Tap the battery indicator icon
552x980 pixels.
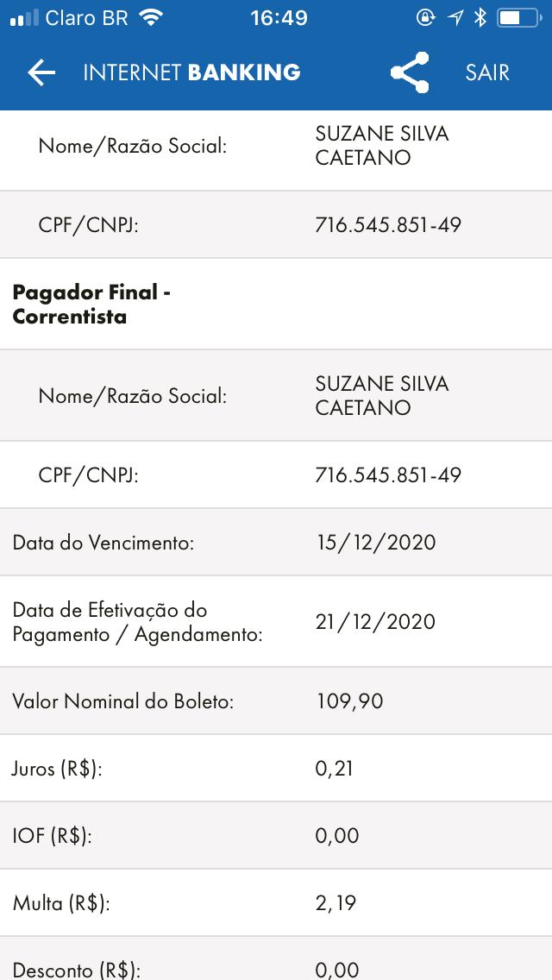coord(519,17)
